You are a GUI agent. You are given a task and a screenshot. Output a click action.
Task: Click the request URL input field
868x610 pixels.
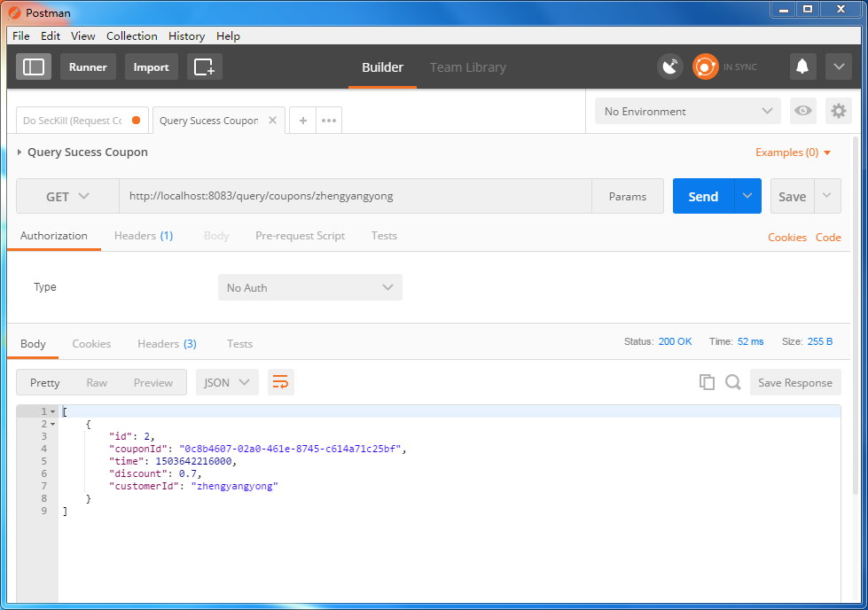click(x=355, y=197)
